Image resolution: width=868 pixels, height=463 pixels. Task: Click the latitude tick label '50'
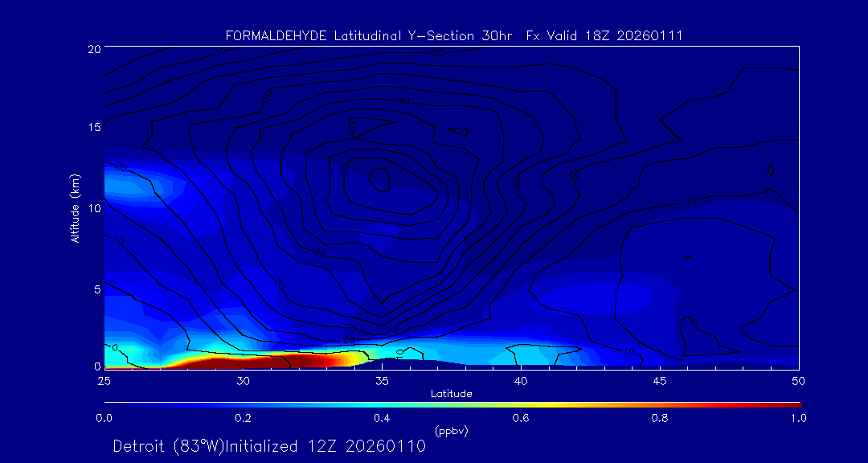[798, 381]
